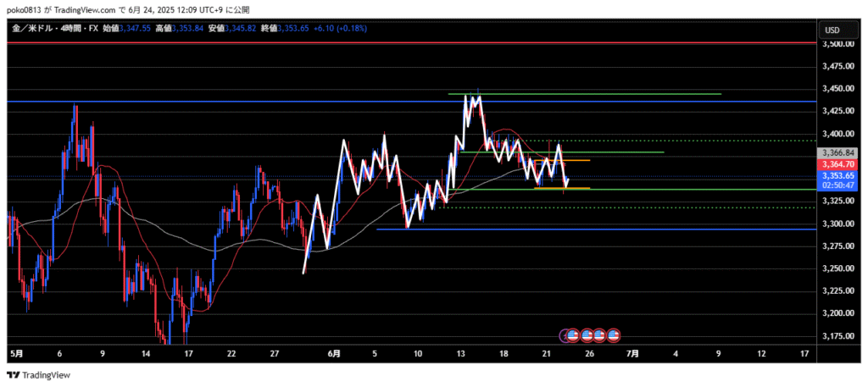
Task: Click the purple event marker icon on timeline
Action: point(565,335)
